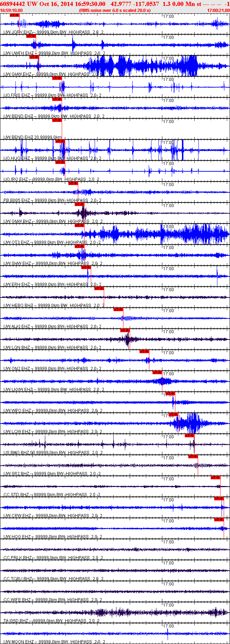Click the UW BEND EHZ 20 station label
This screenshot has height=644, width=230.
point(33,137)
